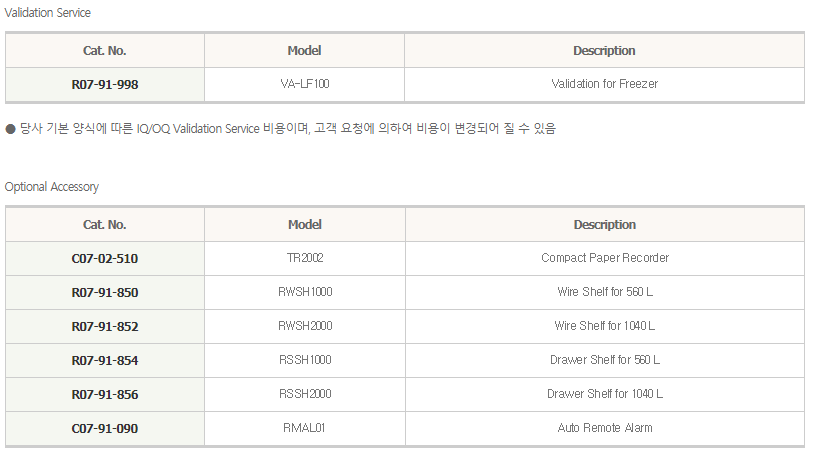
Task: Select the RMAL01 model cell
Action: pyautogui.click(x=304, y=428)
